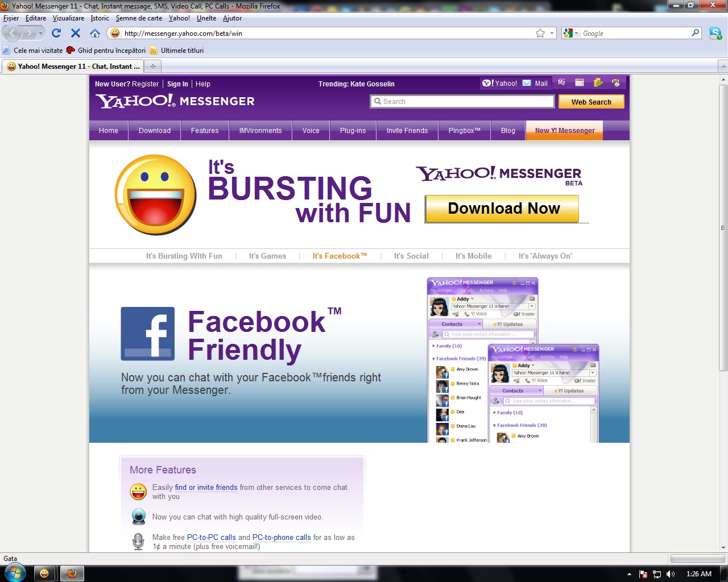This screenshot has height=582, width=728.
Task: Click the My Yahoo icon
Action: [x=561, y=82]
